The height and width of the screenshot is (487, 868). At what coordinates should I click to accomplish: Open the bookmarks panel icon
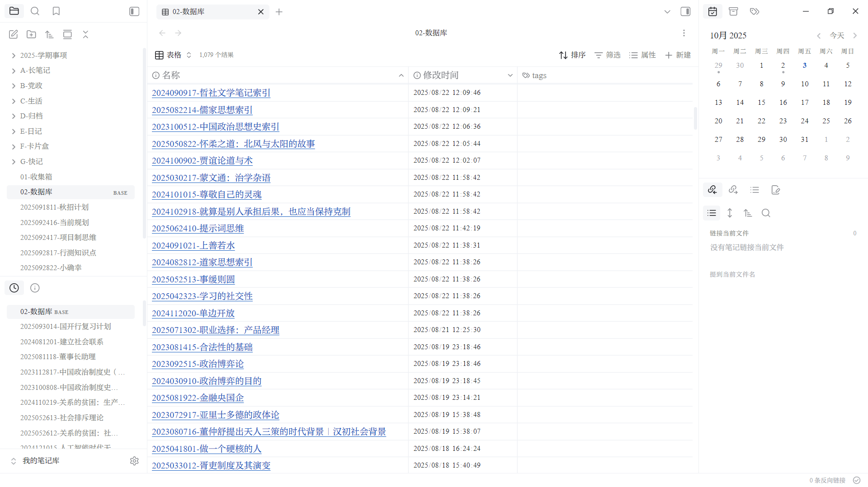point(56,11)
